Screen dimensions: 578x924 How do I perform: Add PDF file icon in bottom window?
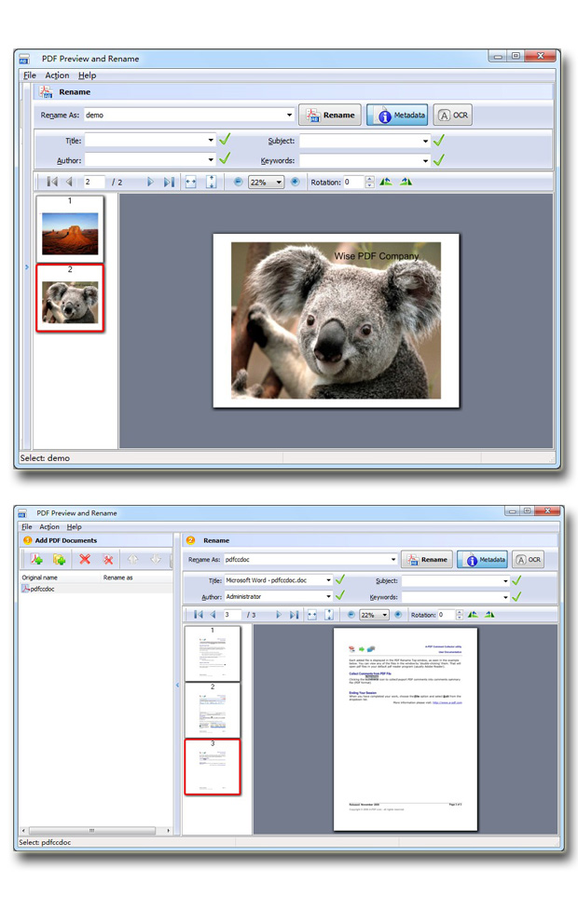[x=36, y=559]
